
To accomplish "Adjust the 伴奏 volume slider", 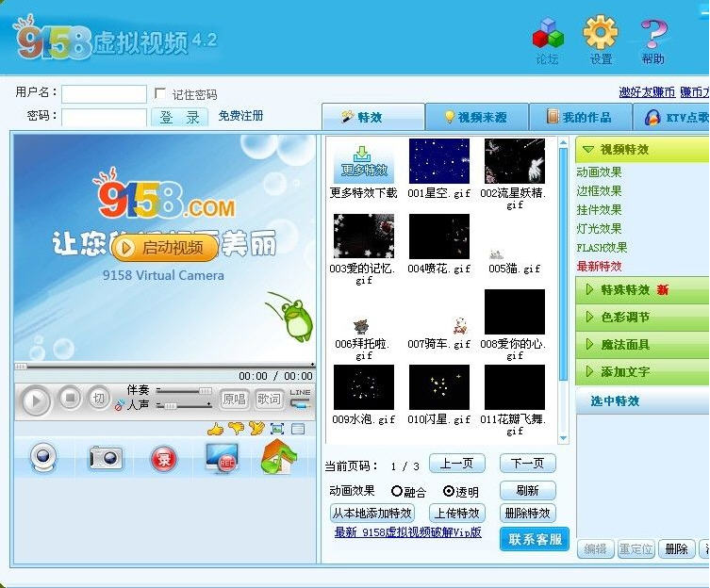I will tap(184, 390).
